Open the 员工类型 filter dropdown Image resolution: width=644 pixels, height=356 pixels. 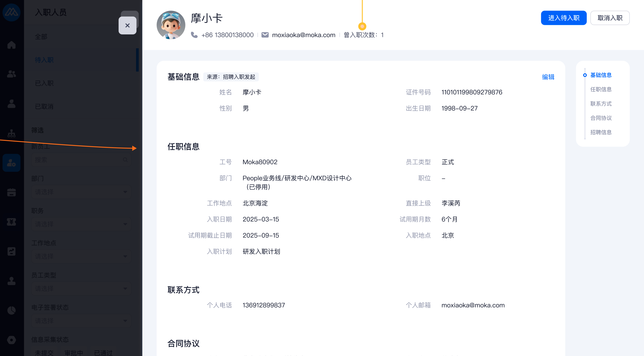point(81,288)
